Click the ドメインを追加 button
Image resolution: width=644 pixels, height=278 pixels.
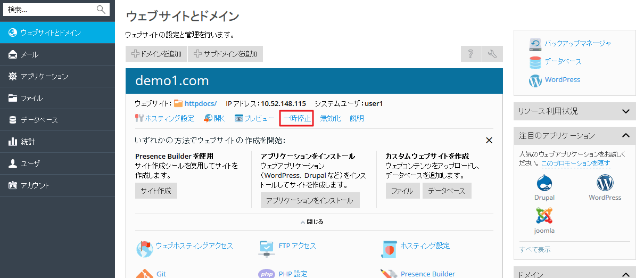click(156, 54)
